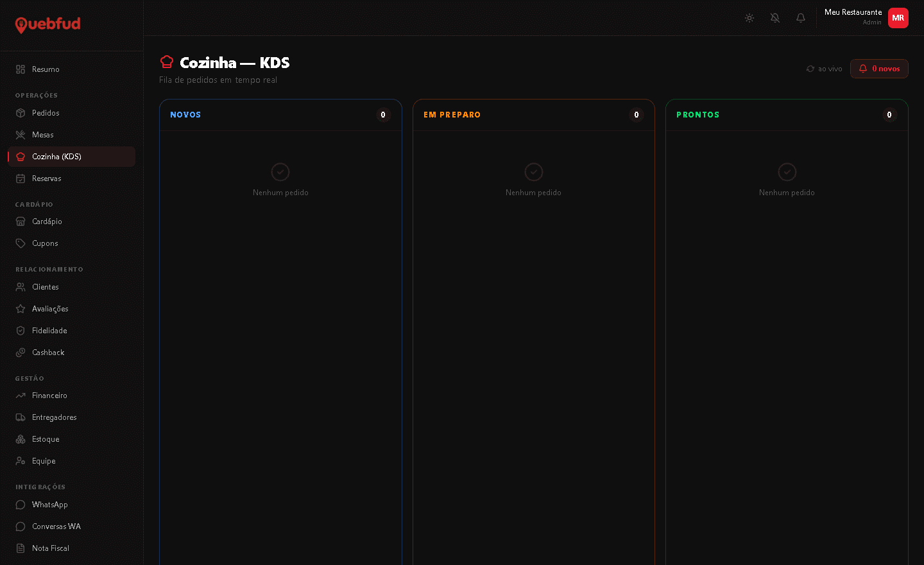Image resolution: width=924 pixels, height=565 pixels.
Task: Open Fidelidade in the sidebar
Action: [71, 331]
